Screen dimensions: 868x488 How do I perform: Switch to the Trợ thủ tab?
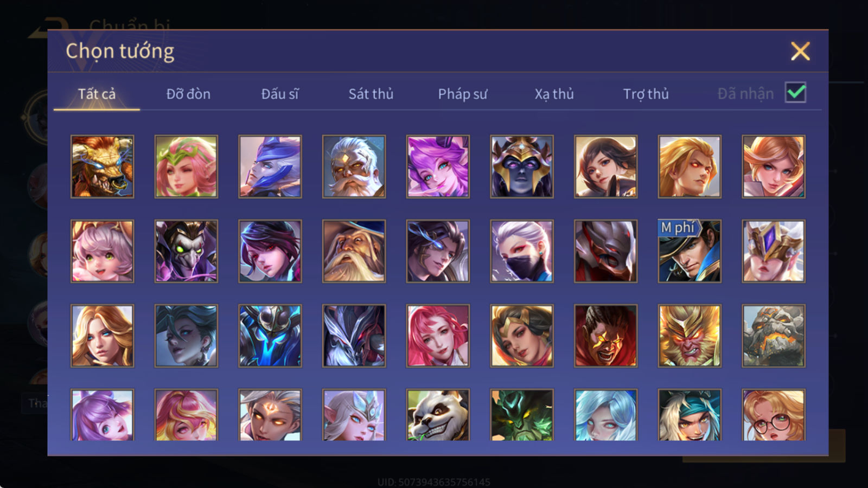point(646,94)
